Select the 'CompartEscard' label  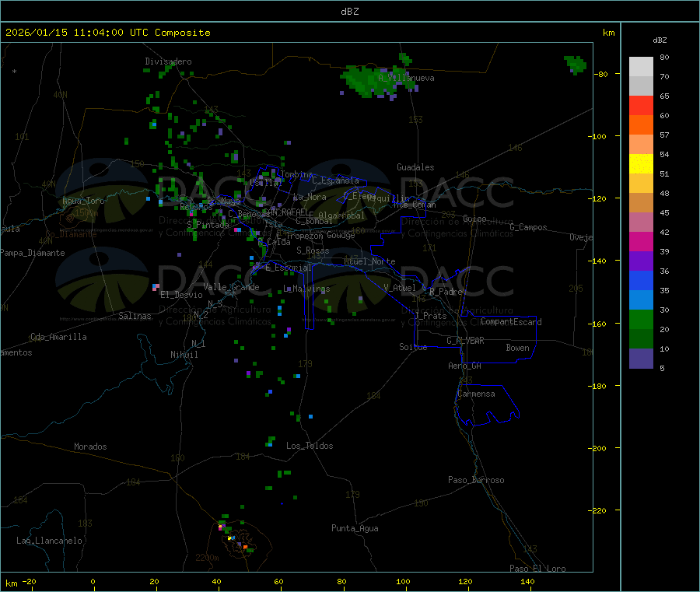pyautogui.click(x=511, y=322)
